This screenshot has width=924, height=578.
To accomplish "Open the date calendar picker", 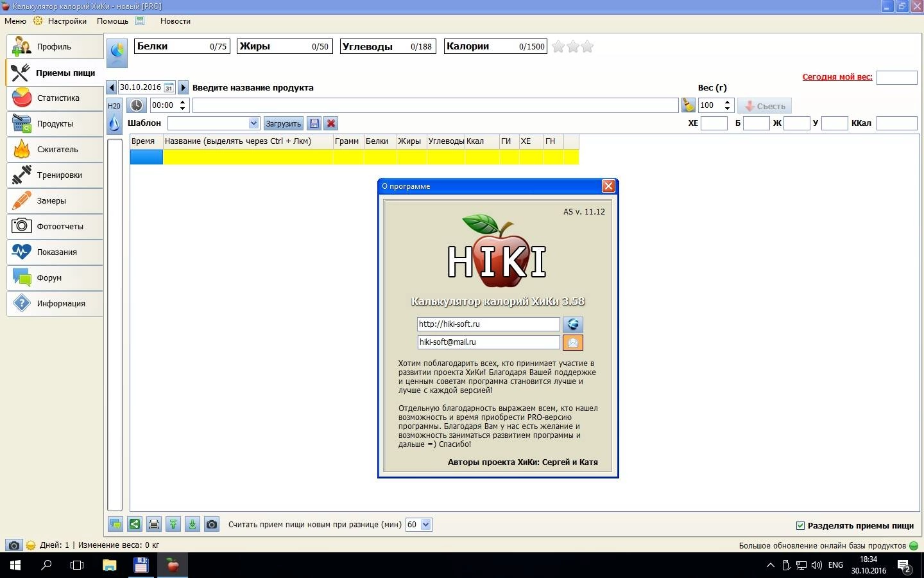I will tap(169, 87).
